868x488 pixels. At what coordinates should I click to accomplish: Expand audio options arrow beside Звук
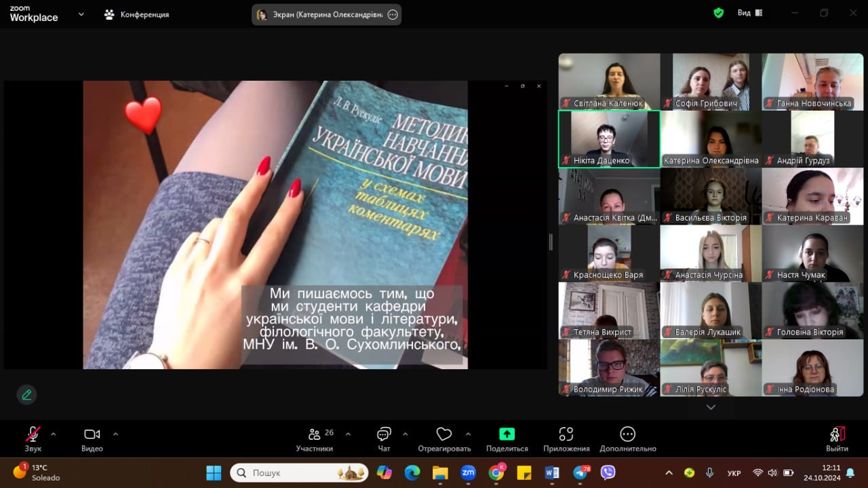(x=54, y=434)
